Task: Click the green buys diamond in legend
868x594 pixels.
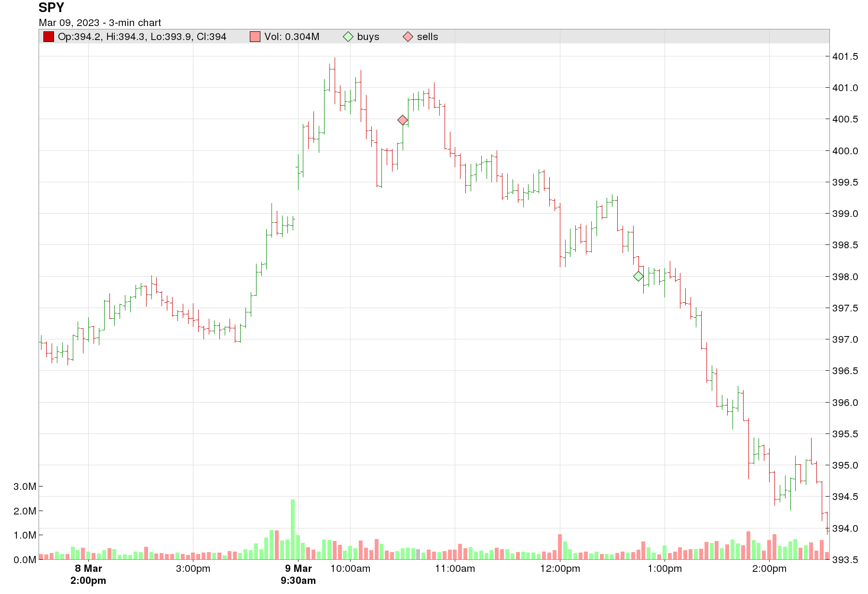Action: (x=348, y=37)
